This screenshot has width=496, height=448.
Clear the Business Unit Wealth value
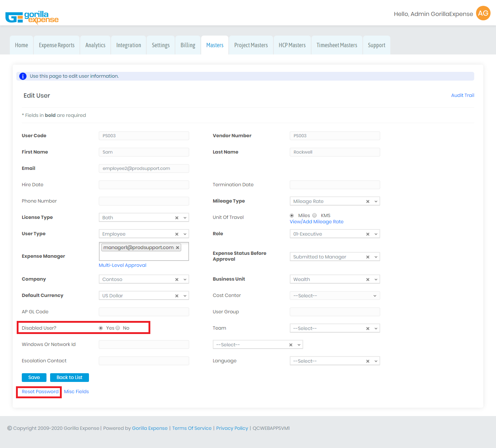(367, 280)
